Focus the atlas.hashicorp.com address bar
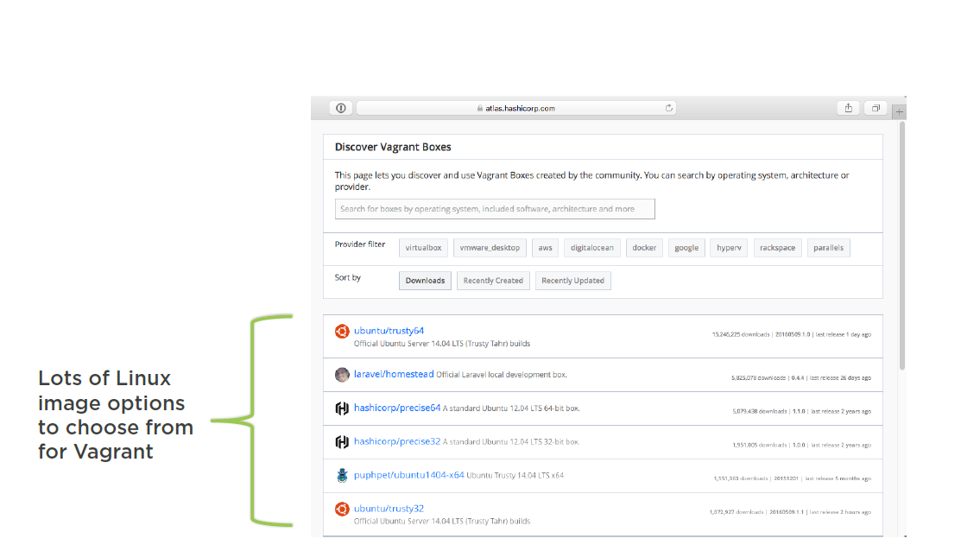Screen dimensions: 980x551 (515, 108)
